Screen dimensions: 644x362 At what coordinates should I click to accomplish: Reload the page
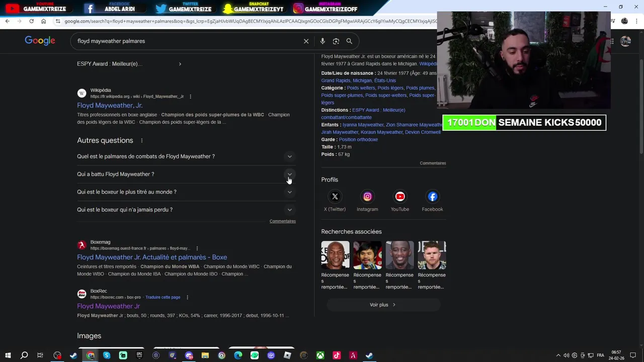tap(31, 21)
